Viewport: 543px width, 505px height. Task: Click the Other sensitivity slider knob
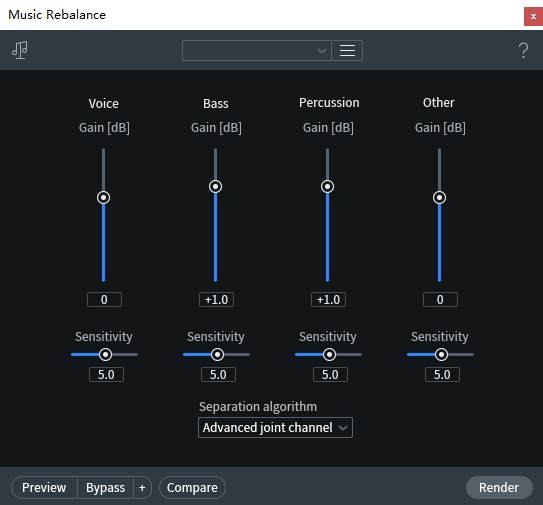[x=441, y=355]
